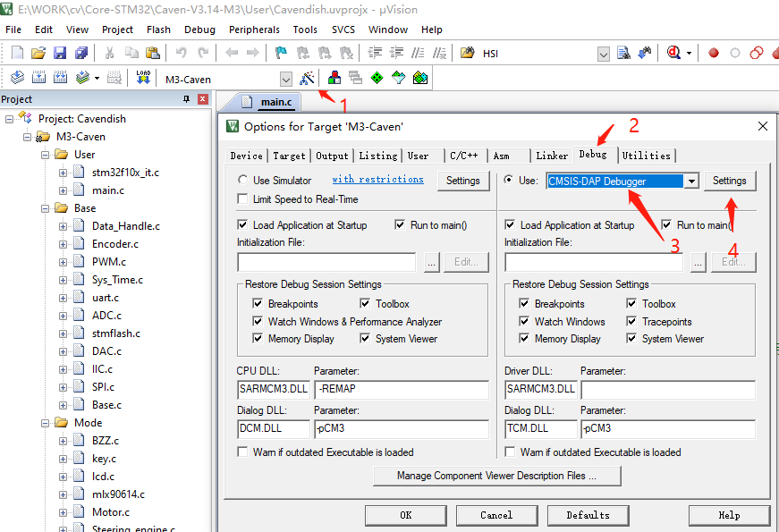Collapse the Project: Cavendish tree node
Image resolution: width=779 pixels, height=532 pixels.
(x=9, y=119)
